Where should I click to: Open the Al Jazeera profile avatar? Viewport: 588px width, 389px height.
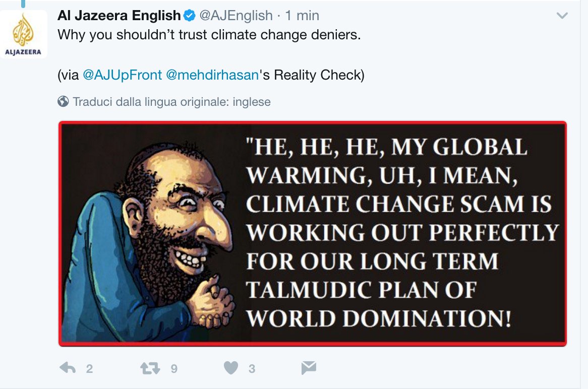pyautogui.click(x=23, y=34)
